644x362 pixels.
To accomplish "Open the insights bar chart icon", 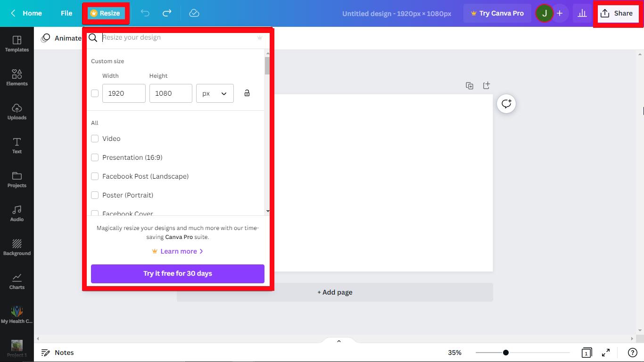I will pyautogui.click(x=582, y=13).
